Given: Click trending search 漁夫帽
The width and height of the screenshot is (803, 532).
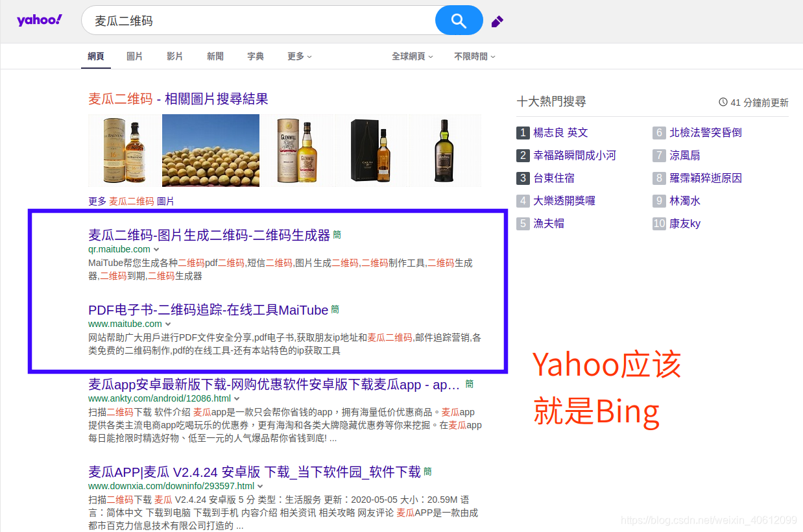Looking at the screenshot, I should (549, 224).
